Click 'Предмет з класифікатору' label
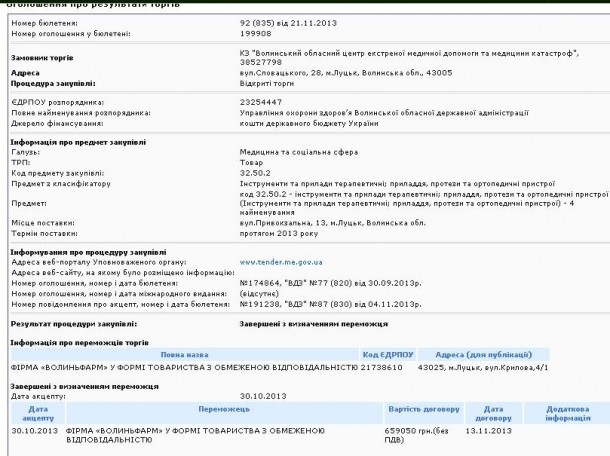The width and height of the screenshot is (610, 456). (61, 184)
